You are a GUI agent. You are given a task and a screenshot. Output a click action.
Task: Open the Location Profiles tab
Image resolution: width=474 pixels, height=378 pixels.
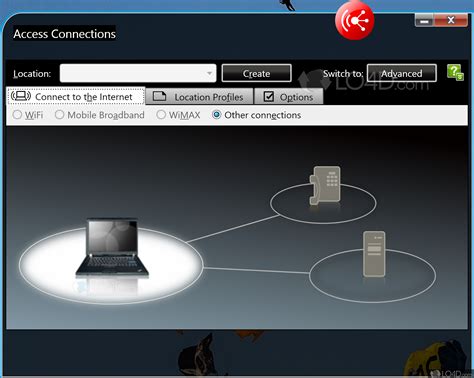[x=199, y=97]
